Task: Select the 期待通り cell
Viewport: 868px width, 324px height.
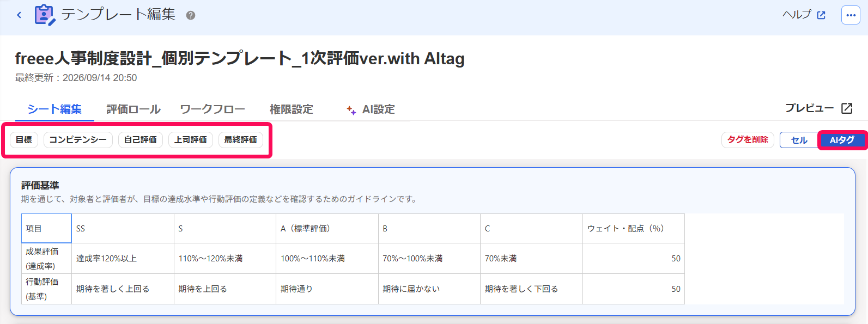Action: point(327,289)
